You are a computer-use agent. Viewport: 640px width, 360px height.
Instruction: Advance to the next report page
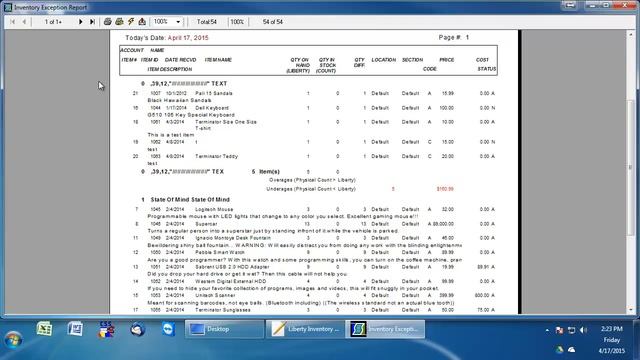(80, 22)
